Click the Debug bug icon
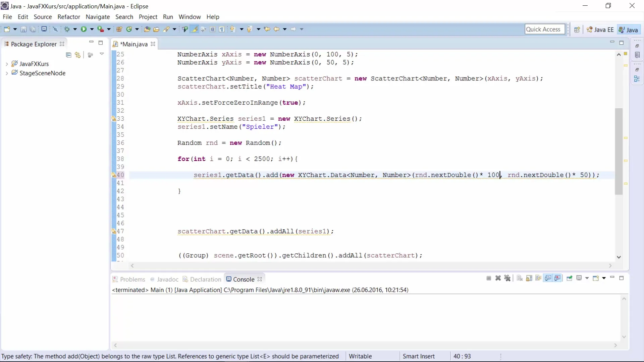Viewport: 644px width, 362px height. 67,29
